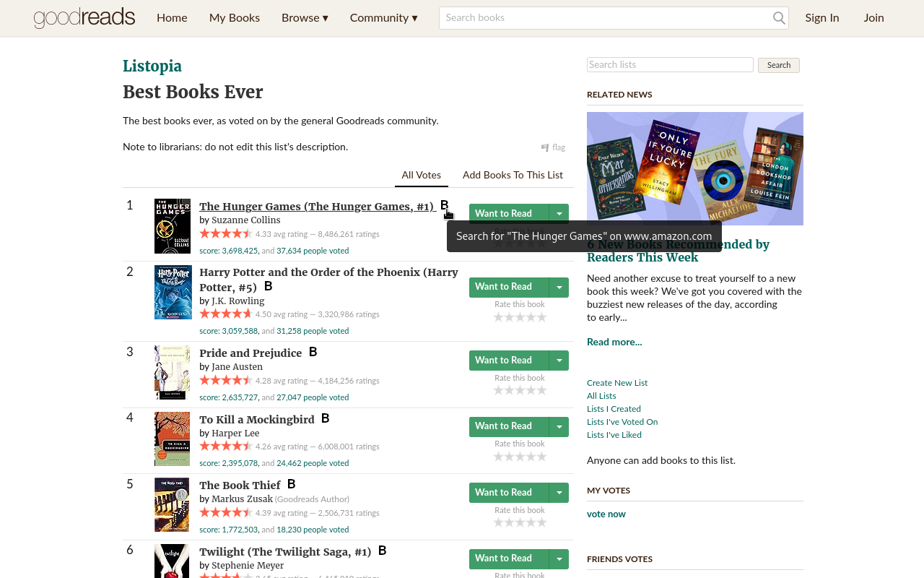The width and height of the screenshot is (924, 578).
Task: Rate To Kill a Mockingbird with the star control
Action: (x=520, y=456)
